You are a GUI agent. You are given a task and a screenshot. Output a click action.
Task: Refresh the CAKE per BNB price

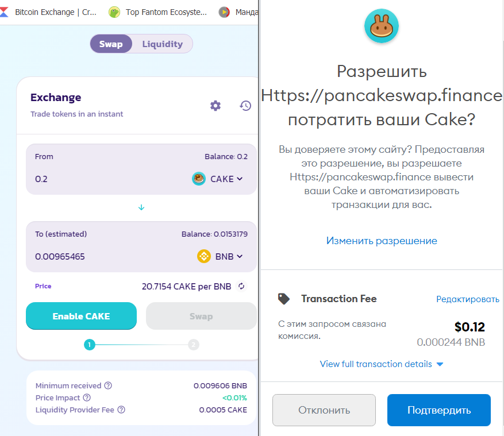242,286
